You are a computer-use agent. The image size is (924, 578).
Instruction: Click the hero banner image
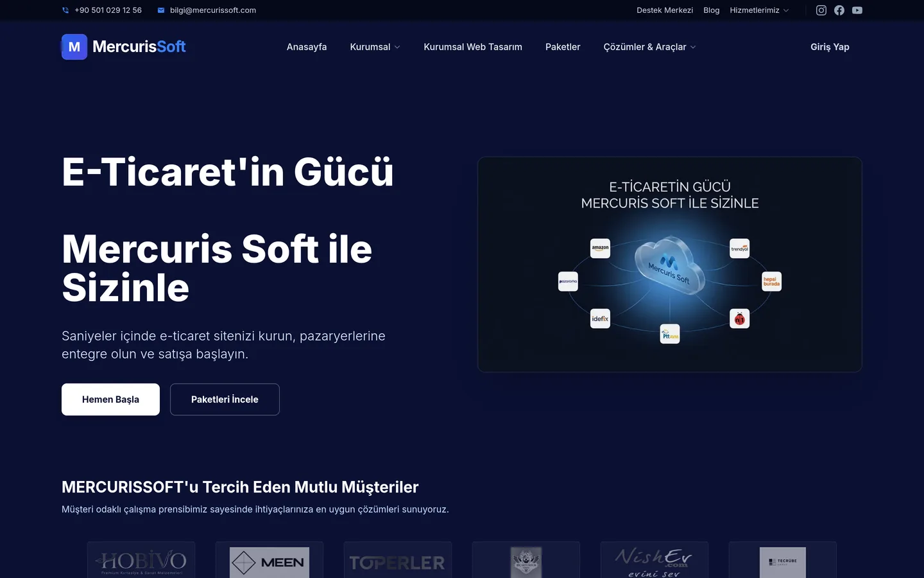(x=670, y=265)
